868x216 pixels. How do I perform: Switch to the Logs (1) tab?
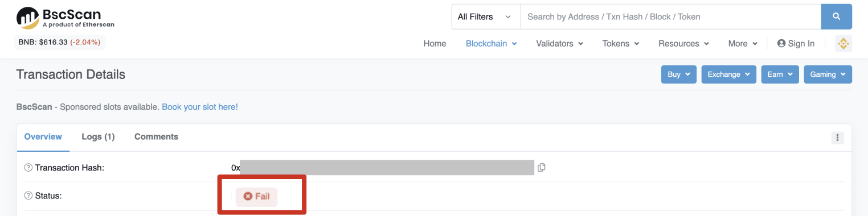[98, 137]
